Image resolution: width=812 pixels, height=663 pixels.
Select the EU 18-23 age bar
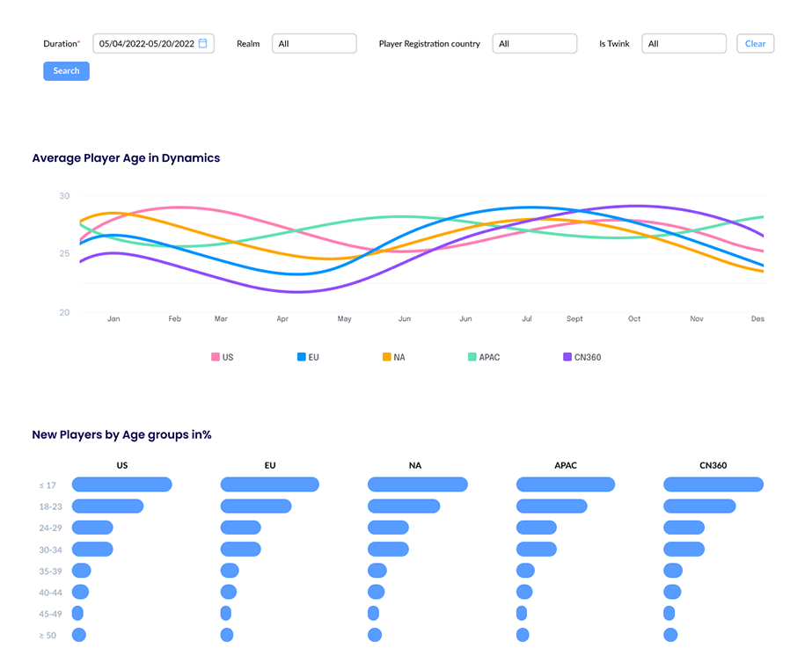256,506
